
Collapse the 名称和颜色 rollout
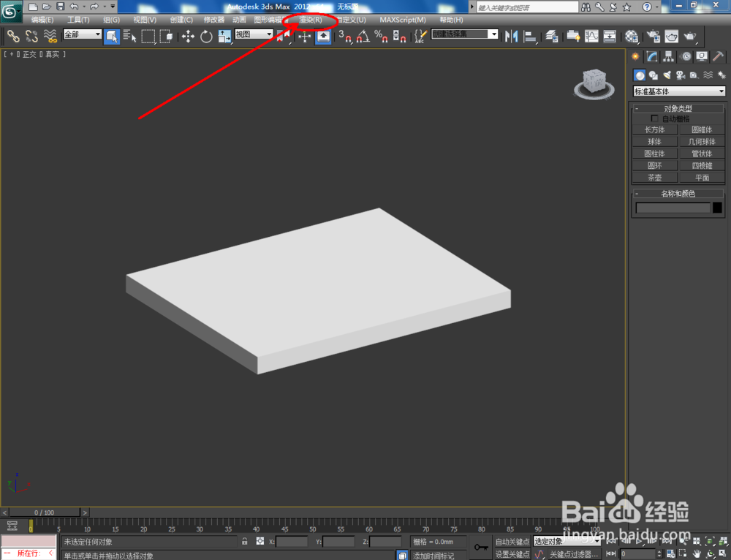678,194
